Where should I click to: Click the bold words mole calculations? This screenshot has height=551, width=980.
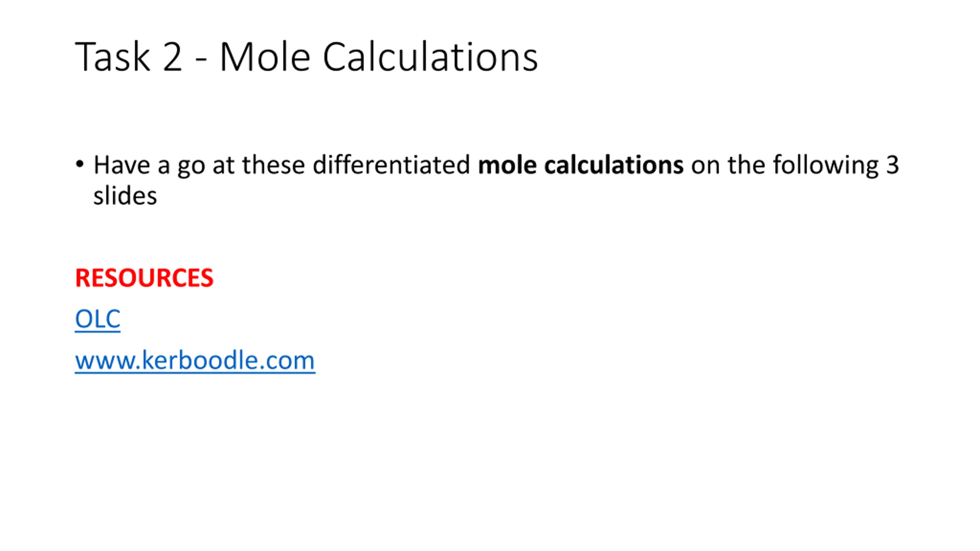point(581,165)
